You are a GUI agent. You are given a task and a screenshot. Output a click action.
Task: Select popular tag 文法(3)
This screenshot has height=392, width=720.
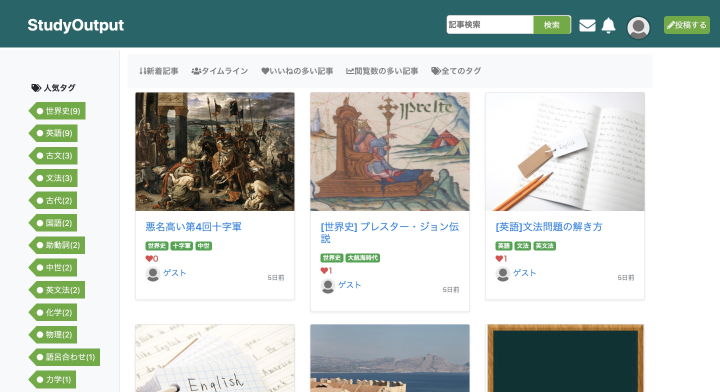[53, 178]
